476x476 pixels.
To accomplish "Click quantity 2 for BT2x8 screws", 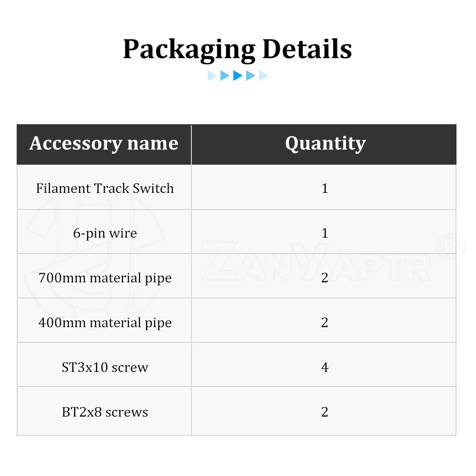I will [325, 412].
